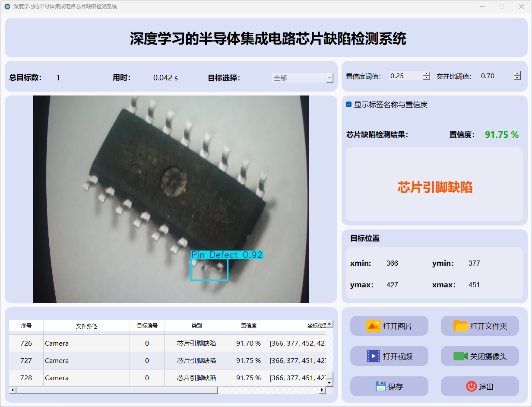
Task: Click the red power icon on 退出
Action: (x=471, y=386)
